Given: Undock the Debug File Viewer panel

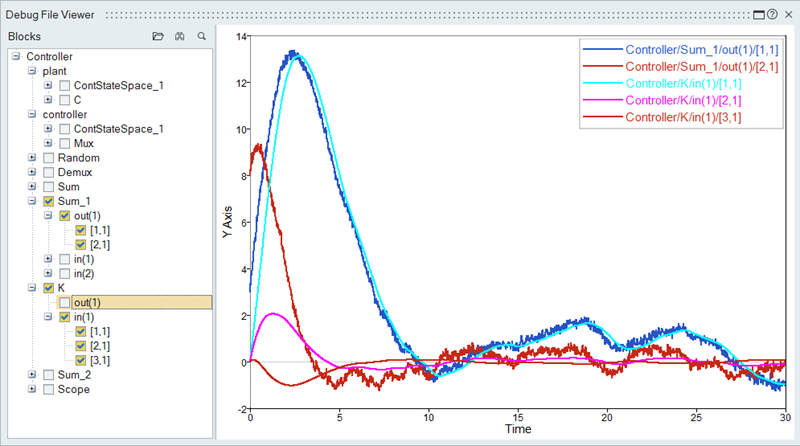Looking at the screenshot, I should coord(758,15).
